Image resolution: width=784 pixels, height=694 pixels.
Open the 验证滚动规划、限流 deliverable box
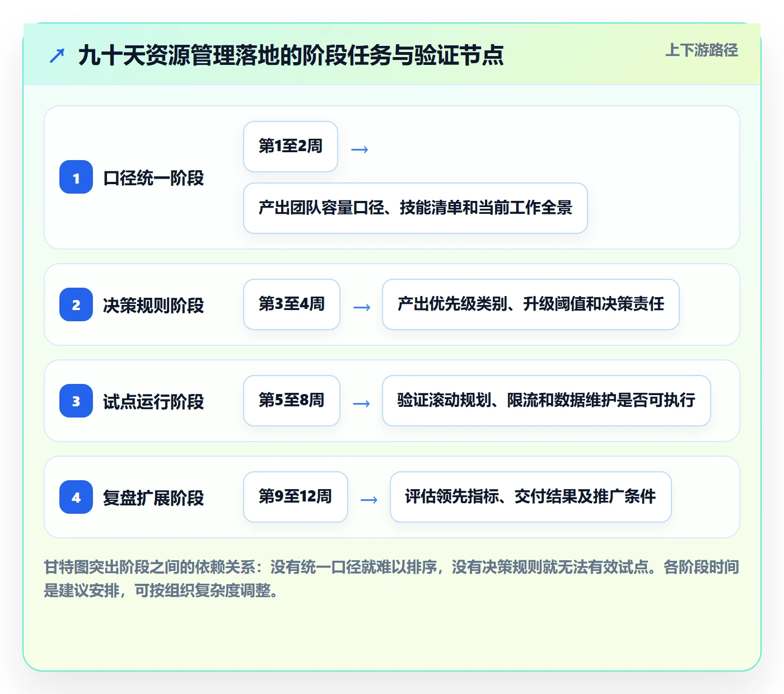(x=547, y=401)
